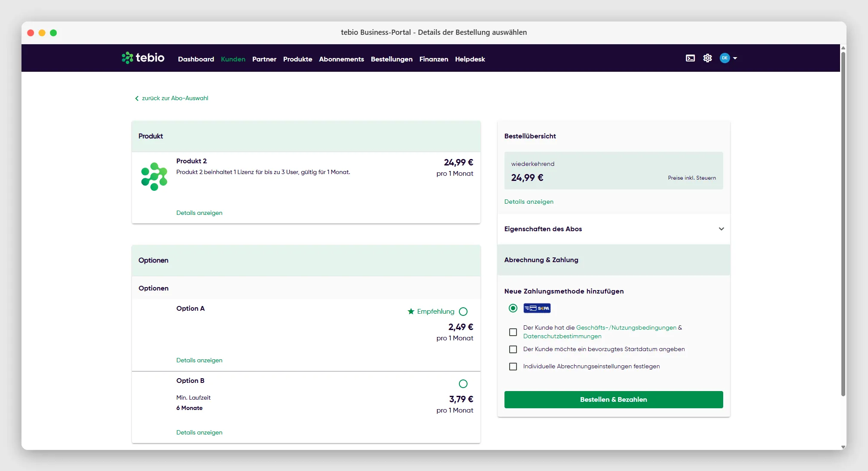Open settings gear icon
868x471 pixels.
(x=707, y=58)
